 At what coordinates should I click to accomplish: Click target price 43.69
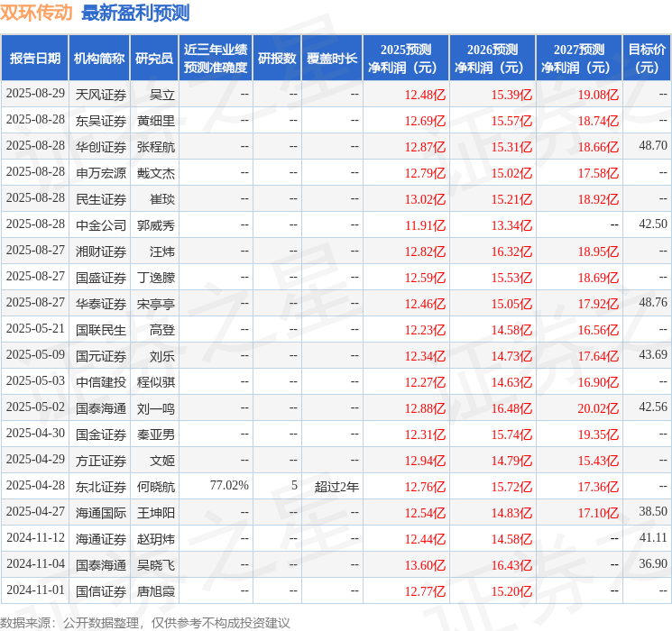(653, 354)
